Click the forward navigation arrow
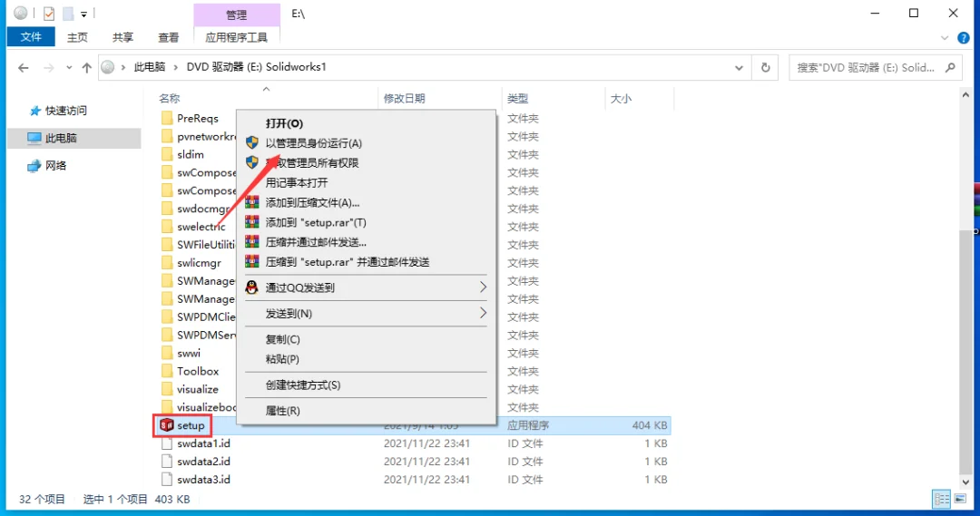980x516 pixels. pyautogui.click(x=48, y=67)
